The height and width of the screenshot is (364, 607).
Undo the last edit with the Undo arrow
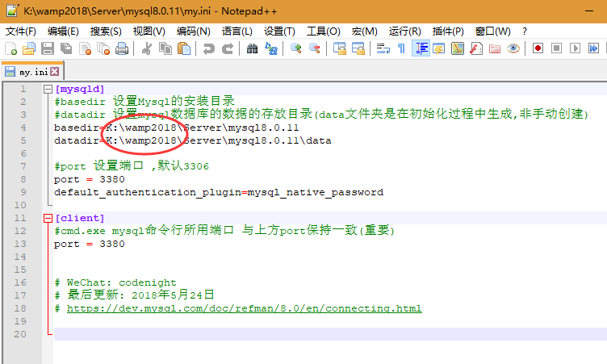[x=209, y=48]
